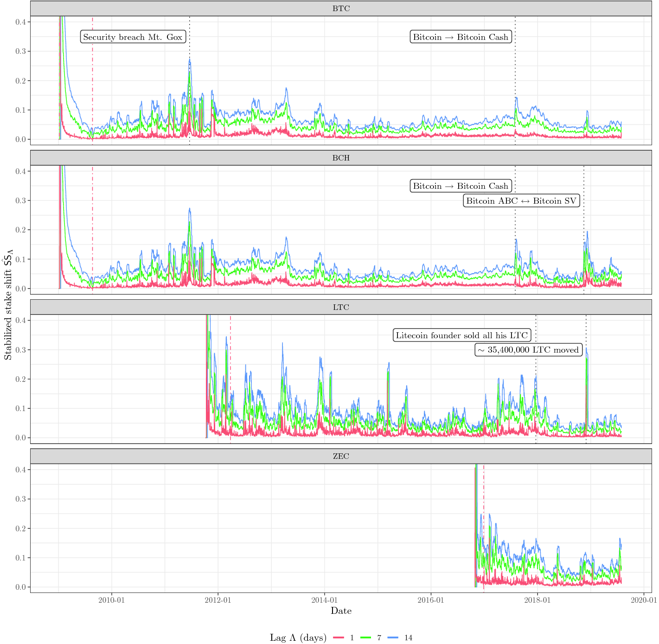Select the ZEC panel header strip
This screenshot has height=644, width=659.
pos(341,456)
